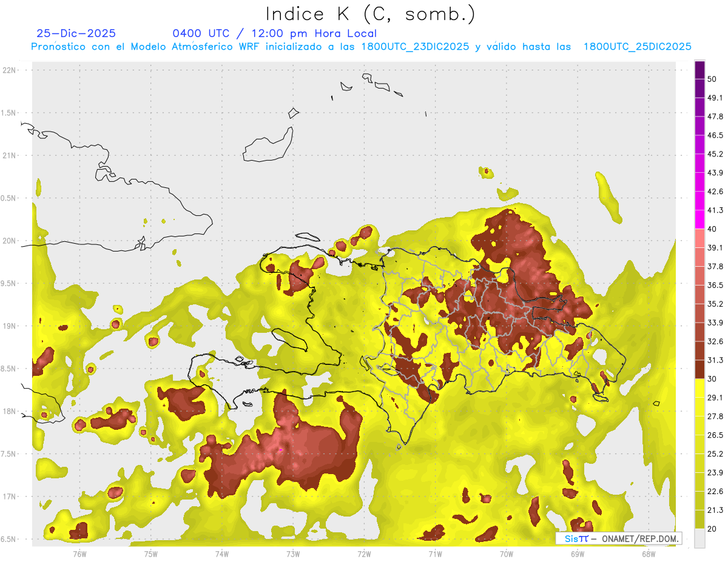Click the "21N" latitude label

[x=9, y=155]
